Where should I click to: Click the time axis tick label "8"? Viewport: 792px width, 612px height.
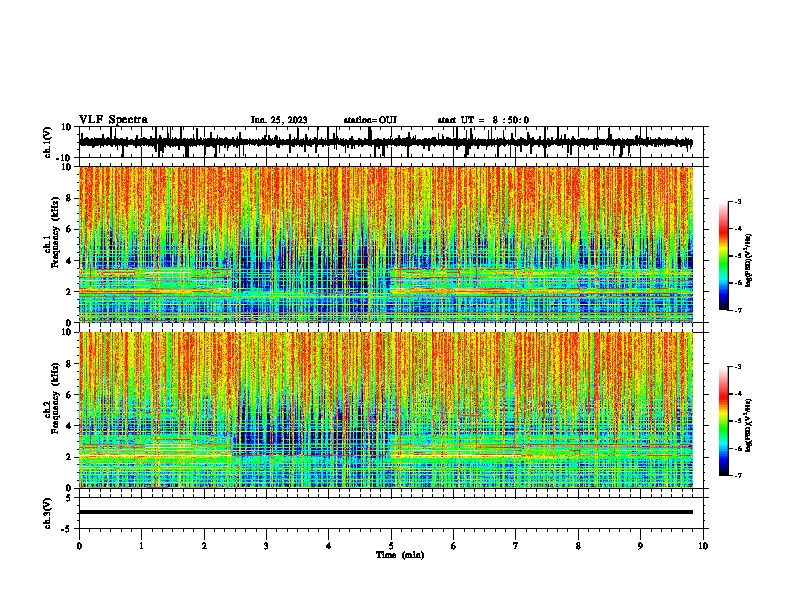578,546
